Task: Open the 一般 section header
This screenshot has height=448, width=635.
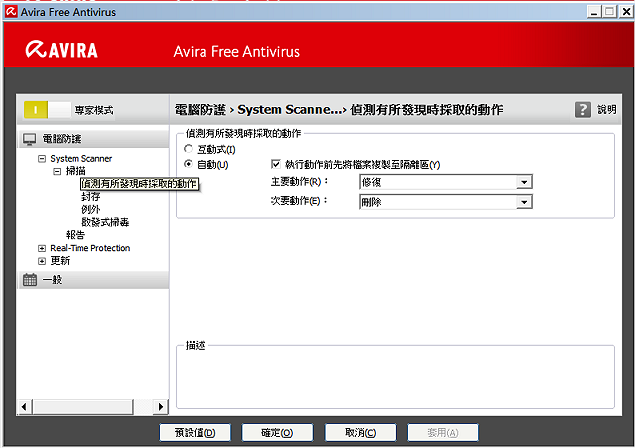Action: [x=94, y=279]
